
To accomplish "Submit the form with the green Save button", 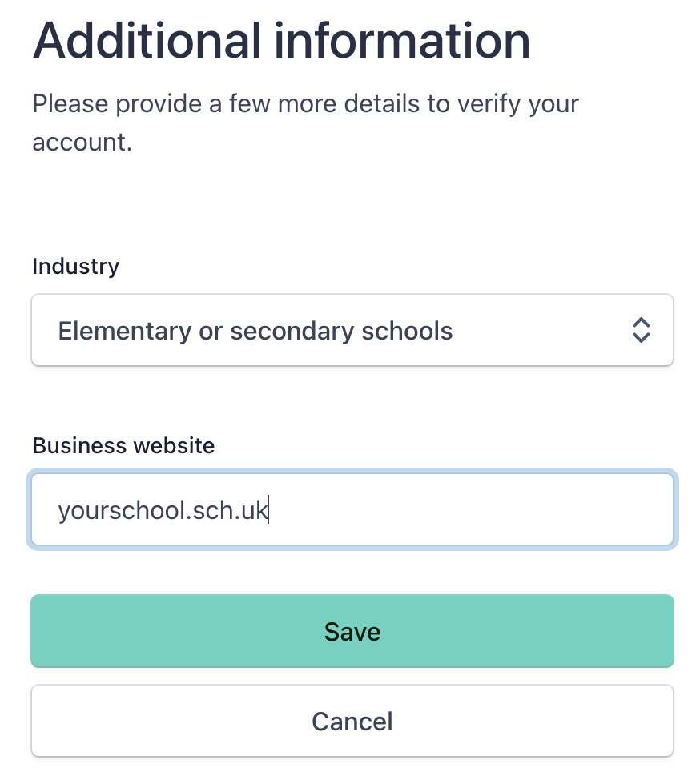I will (352, 631).
